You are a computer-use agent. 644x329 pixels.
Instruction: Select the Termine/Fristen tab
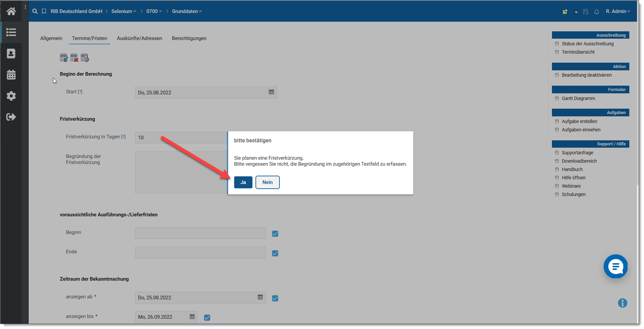point(90,38)
